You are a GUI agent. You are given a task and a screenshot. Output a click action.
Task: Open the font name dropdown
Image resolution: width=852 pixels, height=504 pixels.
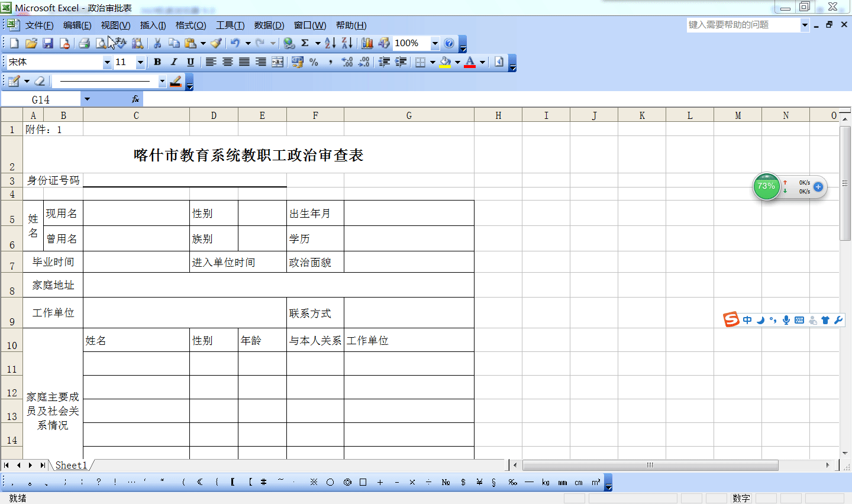point(107,62)
